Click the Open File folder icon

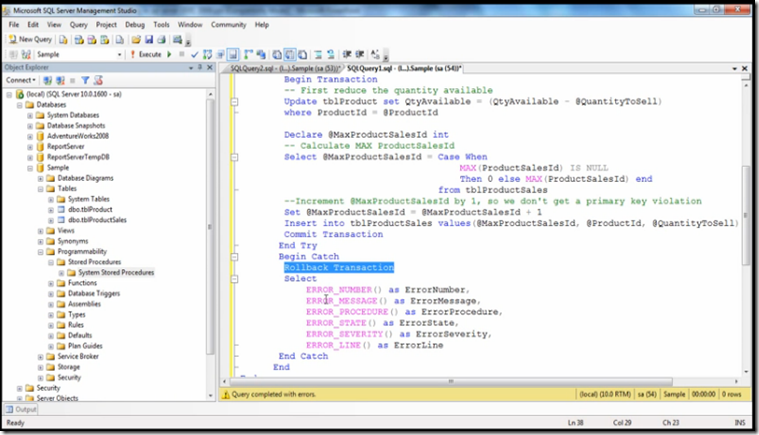click(x=136, y=40)
